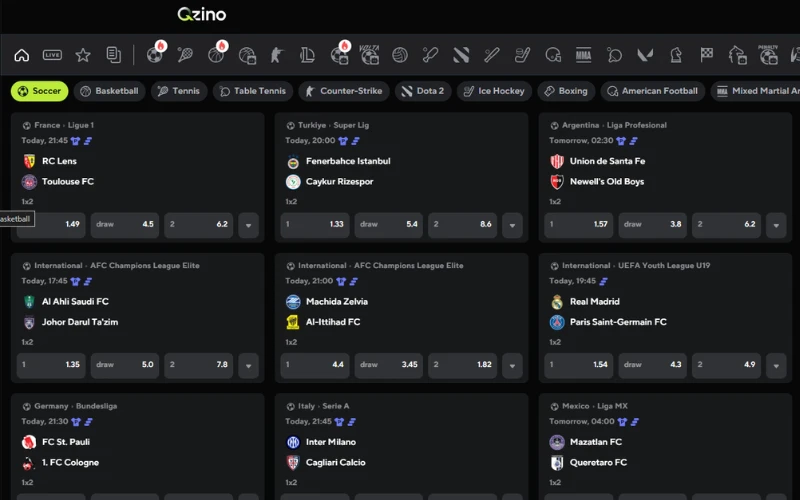Open the LIVE events icon

click(52, 55)
